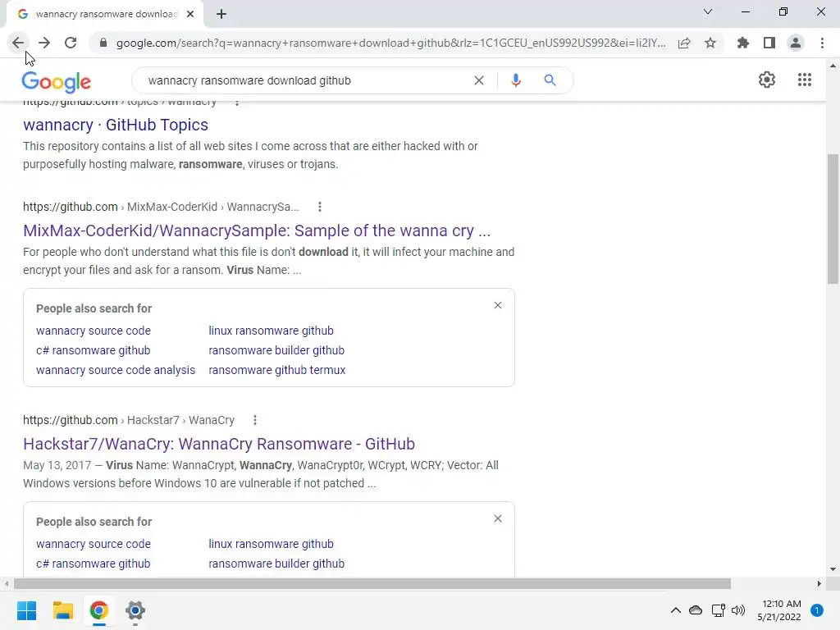The image size is (840, 630).
Task: Open the Google apps grid
Action: (x=805, y=80)
